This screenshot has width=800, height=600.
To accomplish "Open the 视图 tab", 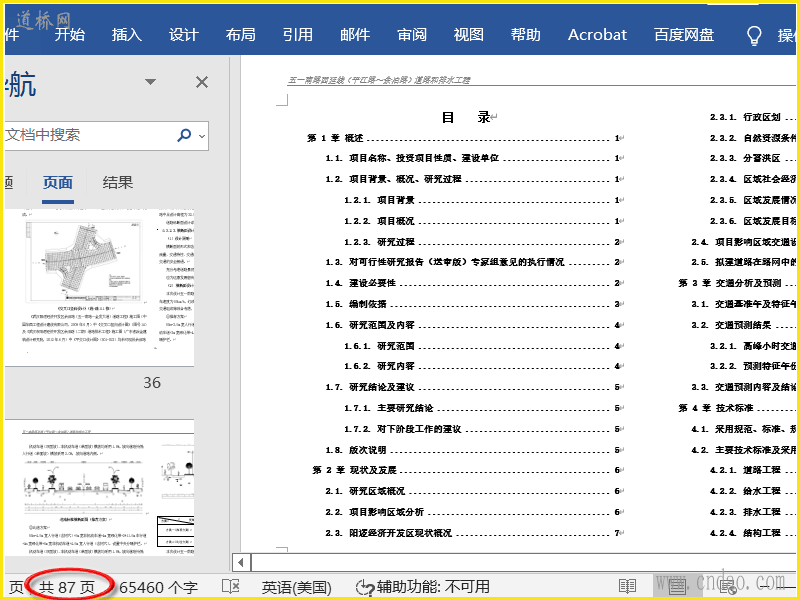I will pos(469,35).
